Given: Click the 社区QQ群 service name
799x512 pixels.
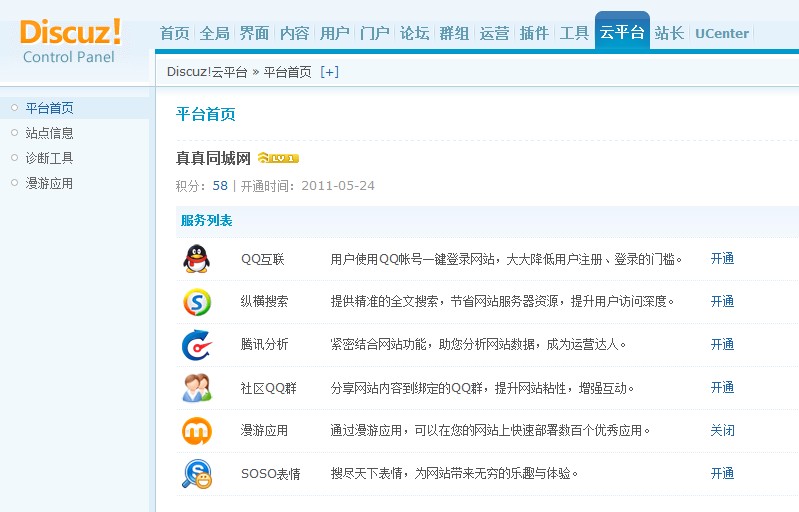Looking at the screenshot, I should click(x=269, y=388).
